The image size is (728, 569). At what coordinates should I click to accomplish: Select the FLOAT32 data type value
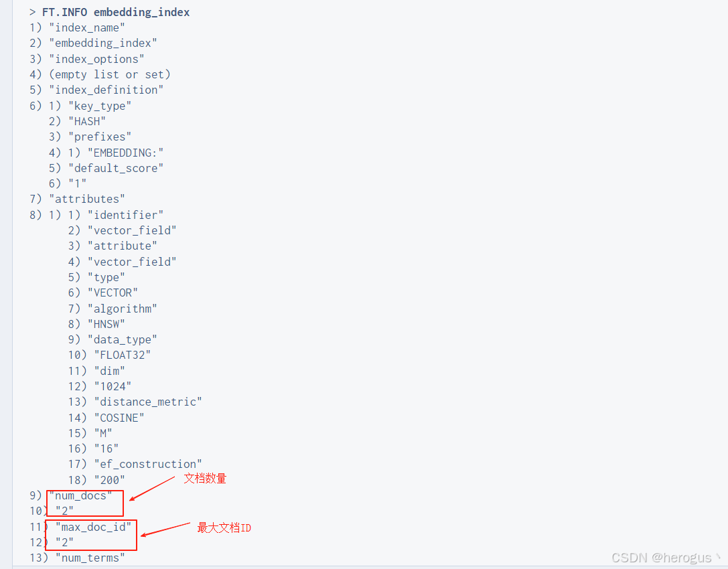[123, 355]
